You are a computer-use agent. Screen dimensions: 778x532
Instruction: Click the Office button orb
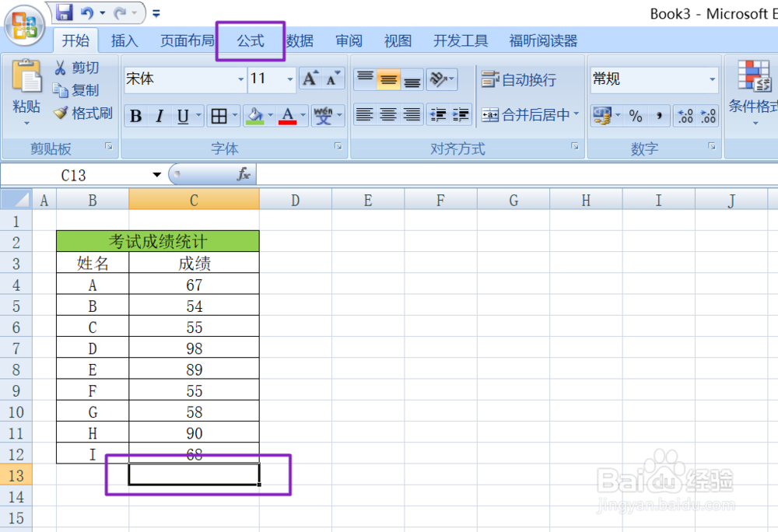[25, 26]
